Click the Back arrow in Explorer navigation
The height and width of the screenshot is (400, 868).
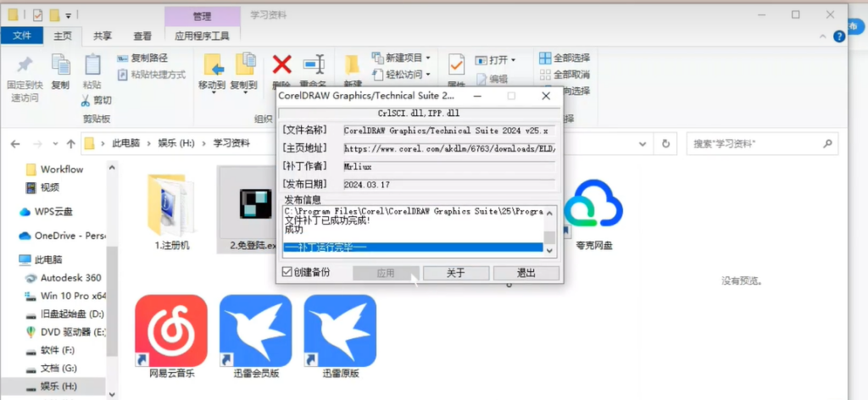[x=15, y=144]
